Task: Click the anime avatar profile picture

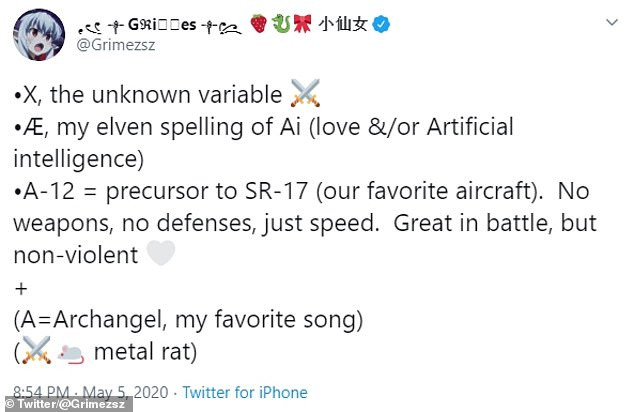Action: (39, 35)
